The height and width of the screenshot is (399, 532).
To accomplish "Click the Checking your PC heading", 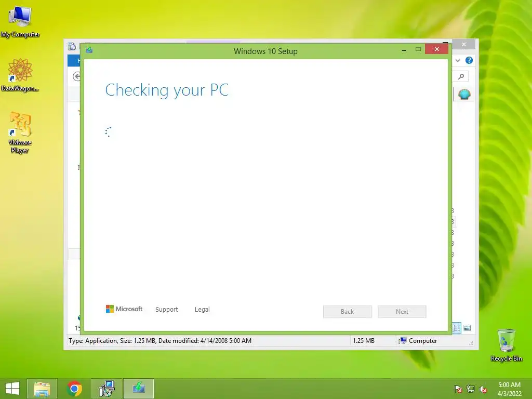I will pos(167,90).
